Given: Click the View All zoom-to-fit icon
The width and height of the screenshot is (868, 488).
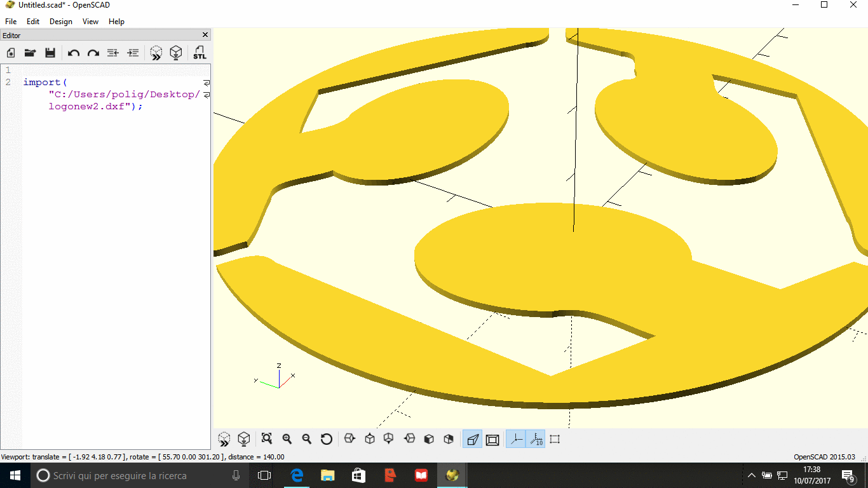Looking at the screenshot, I should pyautogui.click(x=267, y=439).
